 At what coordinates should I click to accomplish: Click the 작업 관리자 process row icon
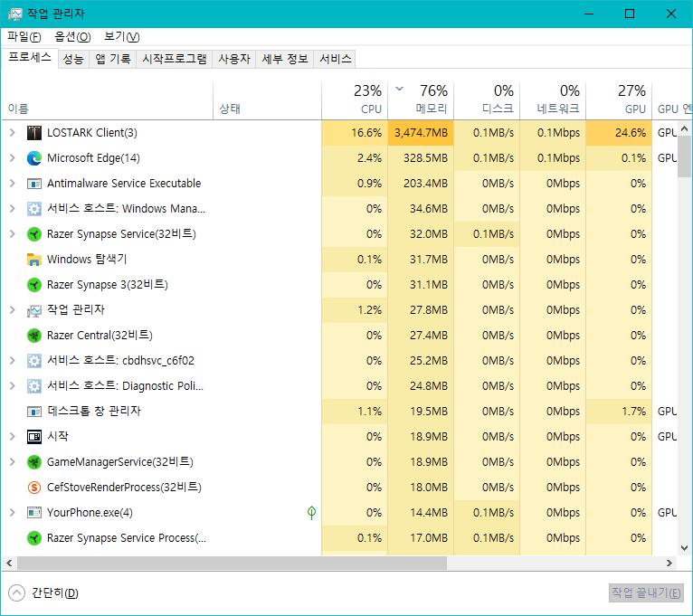[34, 310]
